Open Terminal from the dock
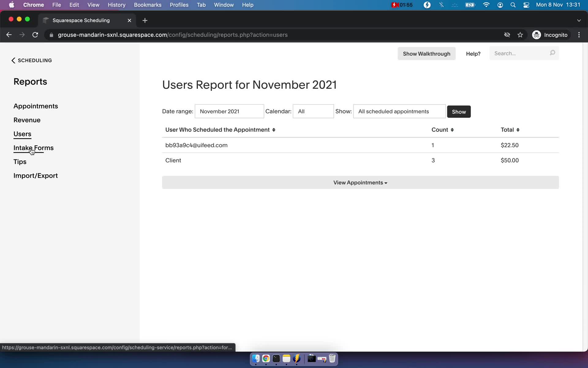588x368 pixels. click(x=276, y=358)
